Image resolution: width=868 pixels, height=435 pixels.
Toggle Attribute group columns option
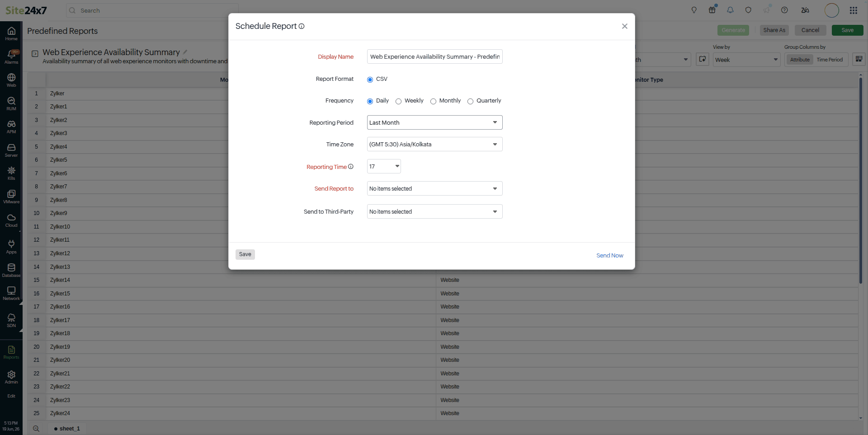(x=800, y=60)
